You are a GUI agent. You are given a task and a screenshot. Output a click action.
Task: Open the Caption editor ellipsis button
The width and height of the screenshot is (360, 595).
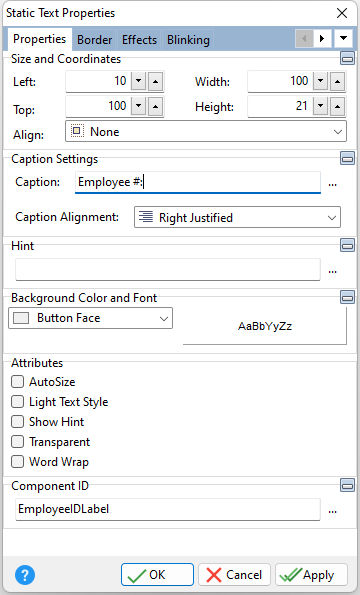click(x=332, y=184)
